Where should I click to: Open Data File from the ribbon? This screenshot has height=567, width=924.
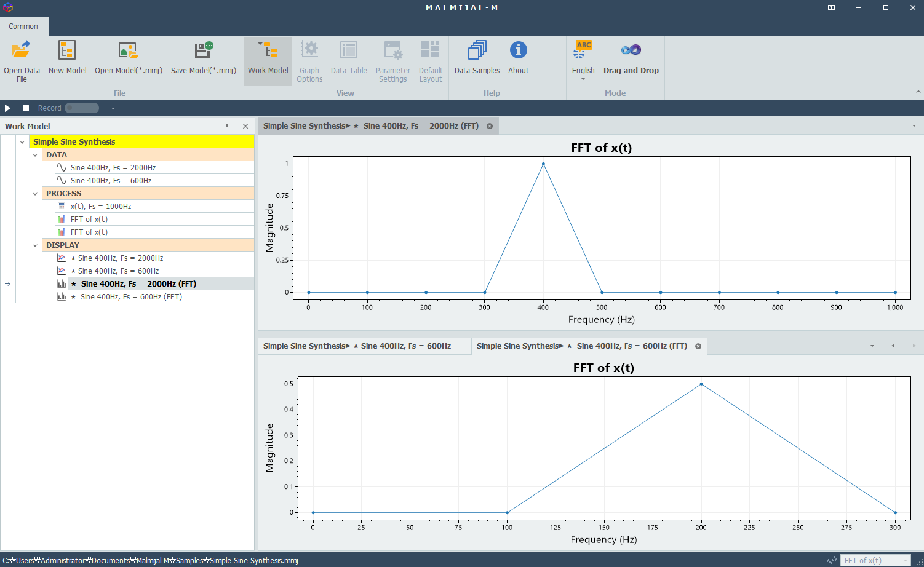[x=22, y=61]
